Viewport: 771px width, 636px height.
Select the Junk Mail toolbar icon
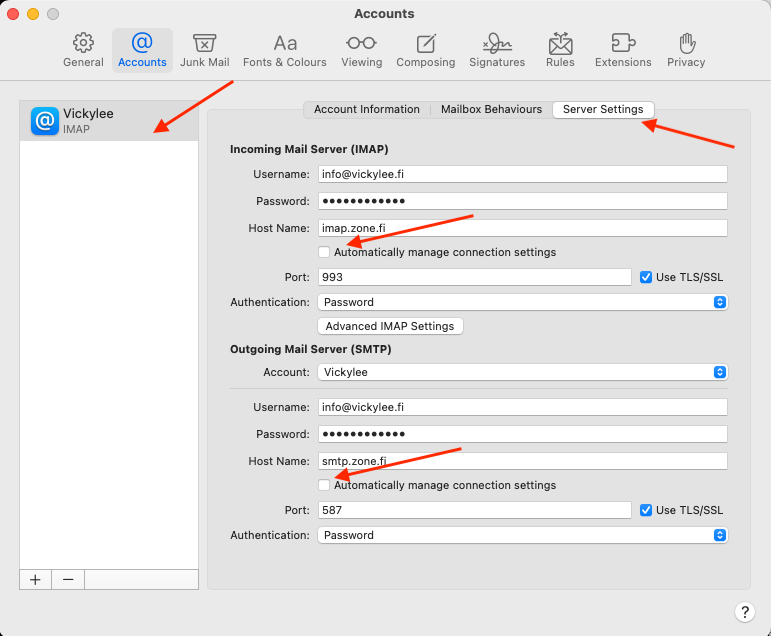click(204, 50)
